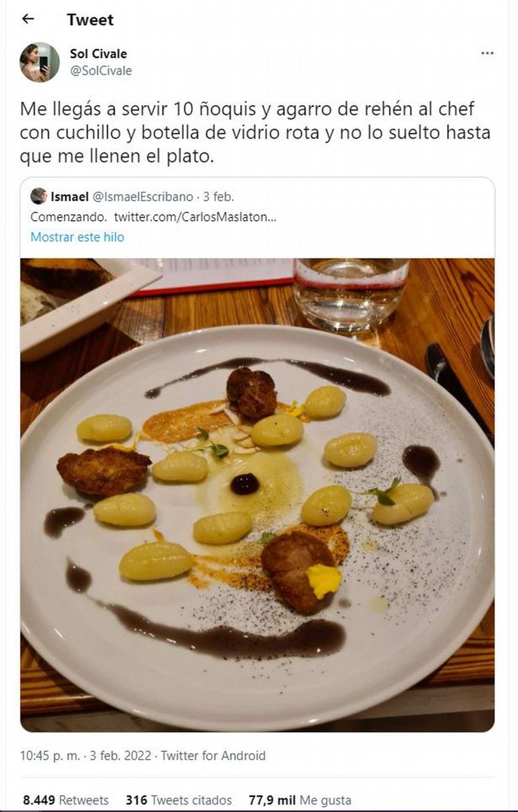
Task: Click the Ismael name in quoted tweet
Action: click(70, 197)
